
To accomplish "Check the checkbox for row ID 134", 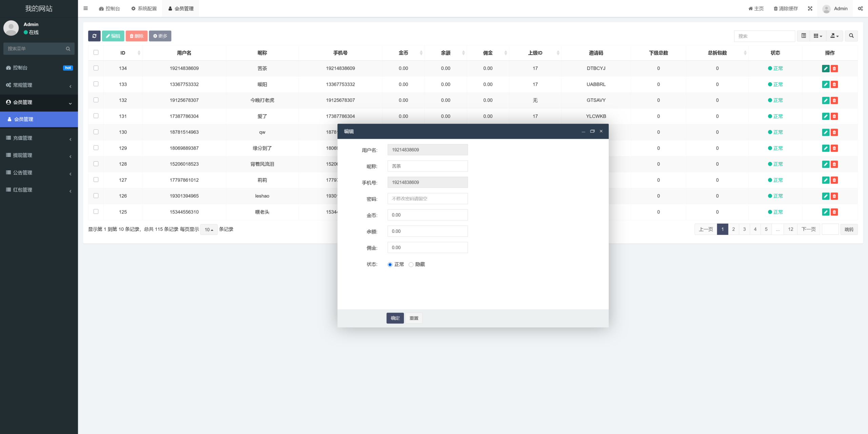I will pos(96,68).
